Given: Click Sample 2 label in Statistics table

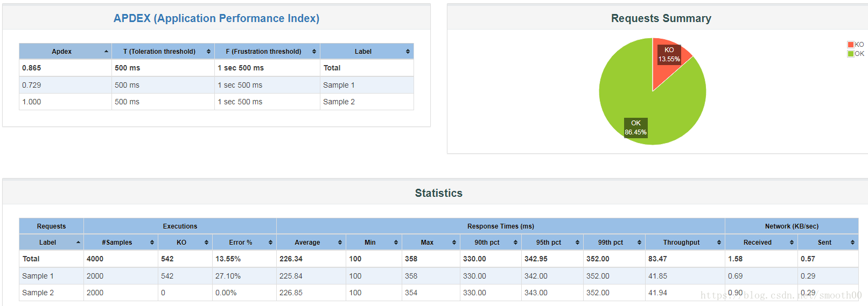Looking at the screenshot, I should pos(38,293).
